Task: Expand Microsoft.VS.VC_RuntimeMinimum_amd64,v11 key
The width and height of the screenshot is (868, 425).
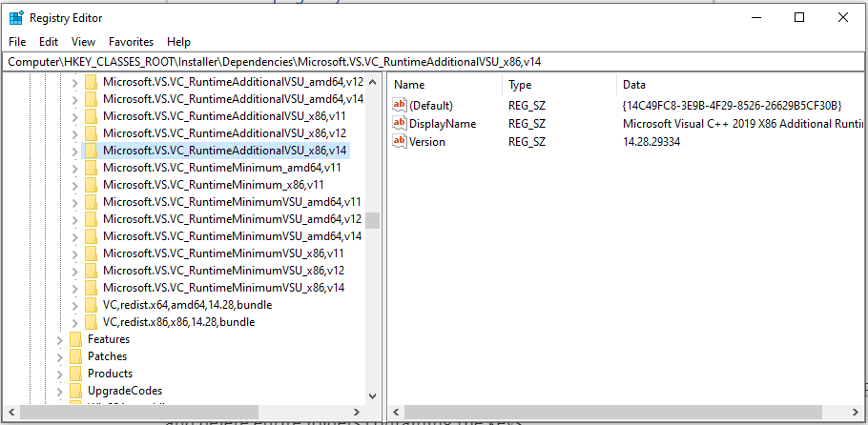Action: click(x=75, y=169)
